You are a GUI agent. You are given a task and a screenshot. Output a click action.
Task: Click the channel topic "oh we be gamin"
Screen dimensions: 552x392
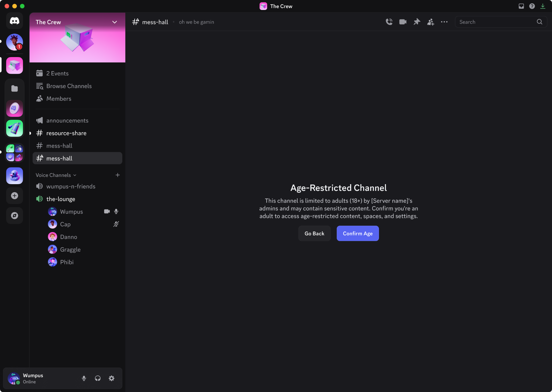pyautogui.click(x=196, y=22)
